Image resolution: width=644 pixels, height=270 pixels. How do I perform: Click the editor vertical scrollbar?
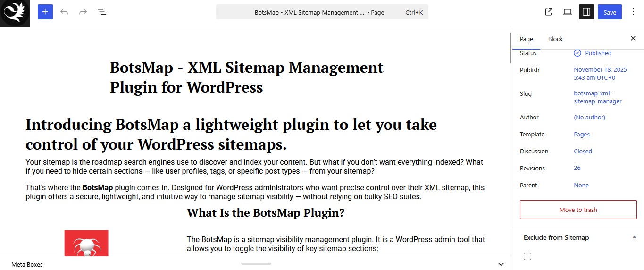[x=510, y=47]
